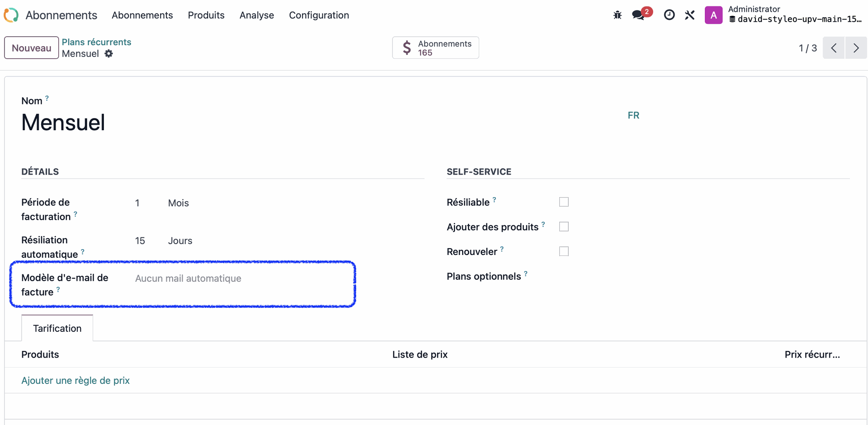Open the activities clock icon
The image size is (868, 425).
(x=669, y=15)
